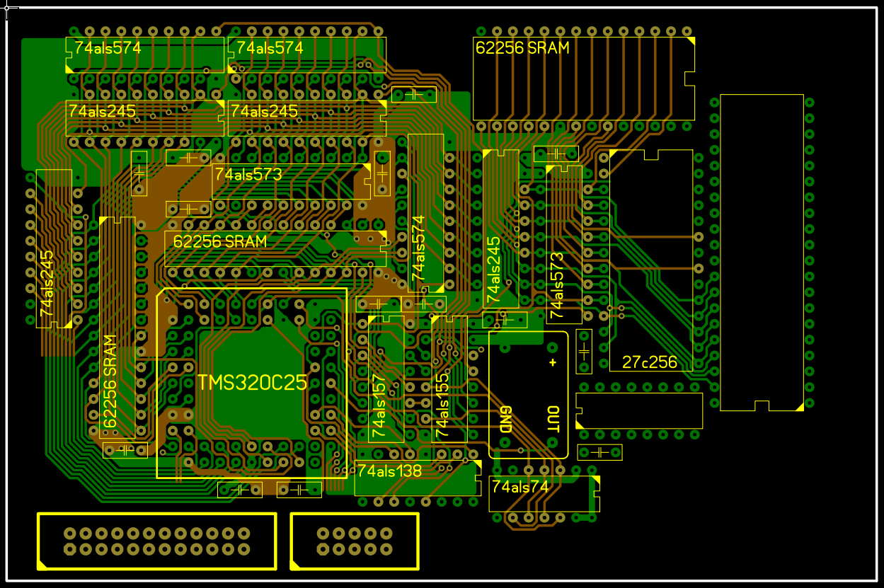
Task: Select the vertically written 74als573 label
Action: pos(557,284)
